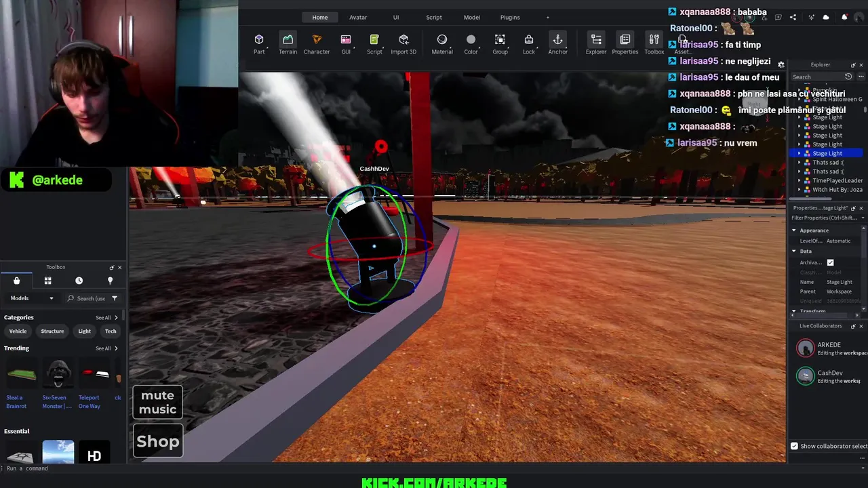Screen dimensions: 868x488
Task: Toggle the Toolbox button in ribbon
Action: [654, 43]
